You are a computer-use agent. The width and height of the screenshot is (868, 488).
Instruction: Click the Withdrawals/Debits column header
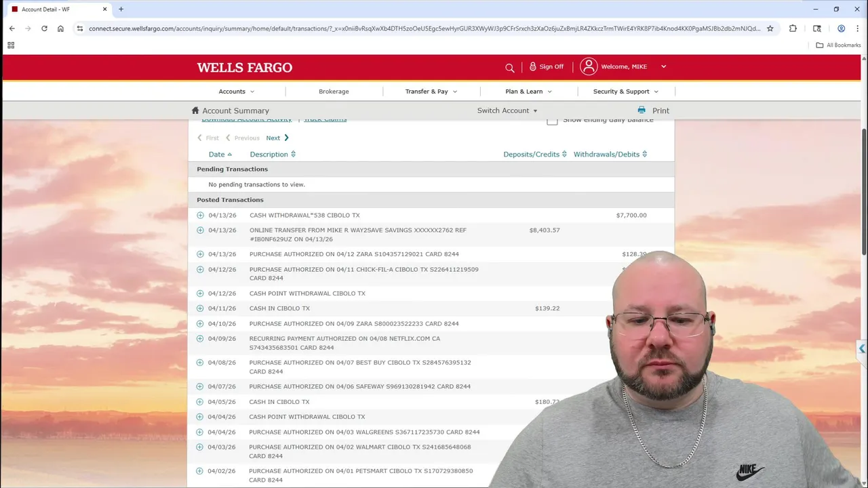coord(606,155)
